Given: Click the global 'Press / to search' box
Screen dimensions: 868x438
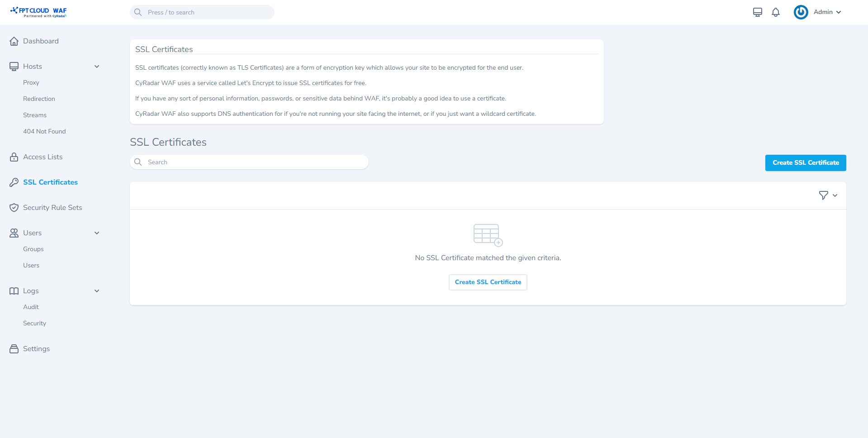Looking at the screenshot, I should click(x=208, y=12).
